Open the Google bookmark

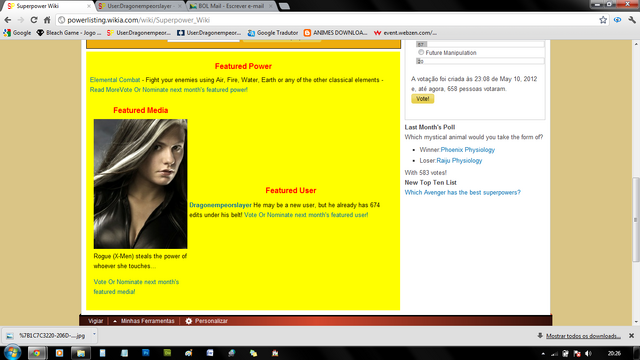click(17, 33)
